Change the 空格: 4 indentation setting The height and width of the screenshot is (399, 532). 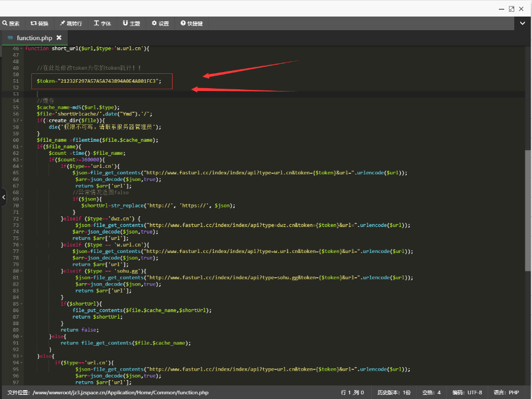coord(431,392)
